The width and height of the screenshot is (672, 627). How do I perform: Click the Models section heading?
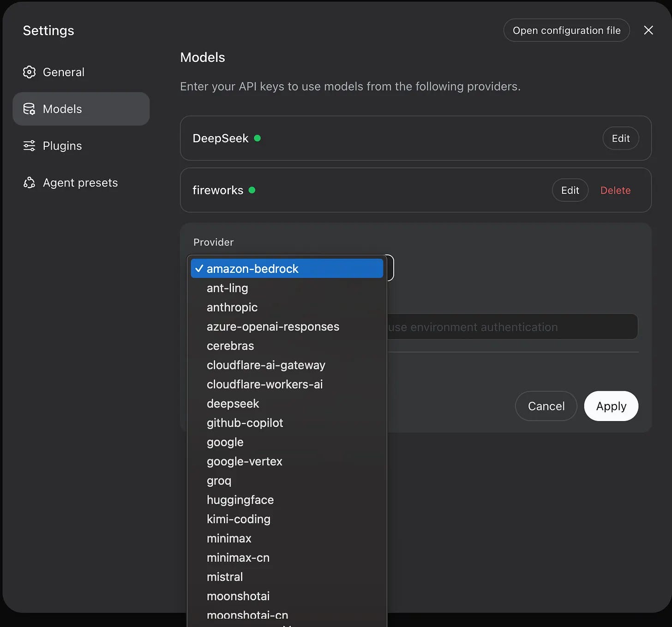(x=203, y=57)
